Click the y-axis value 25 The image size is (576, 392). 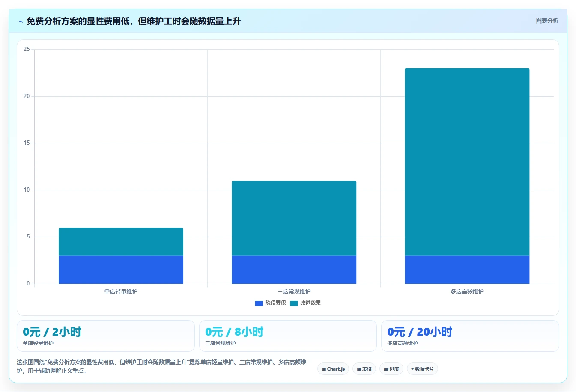point(27,49)
